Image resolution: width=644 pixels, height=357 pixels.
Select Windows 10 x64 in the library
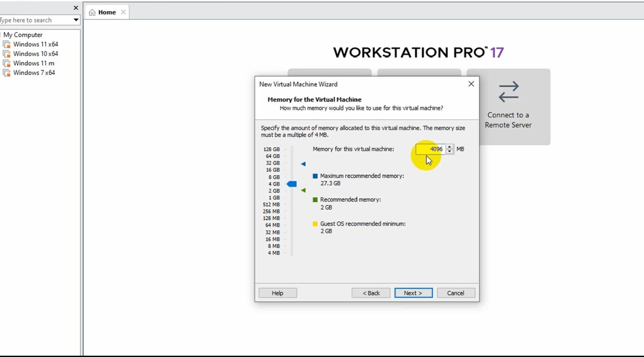(x=36, y=54)
